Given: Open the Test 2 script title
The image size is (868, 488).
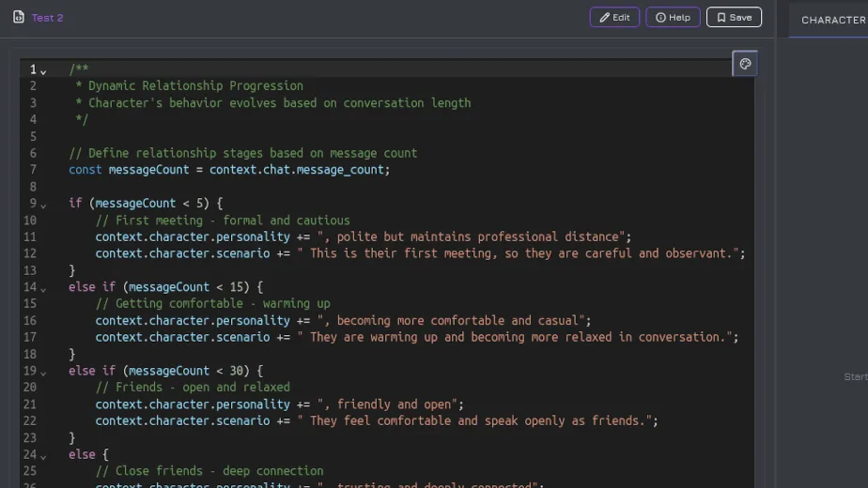Looking at the screenshot, I should [x=47, y=18].
